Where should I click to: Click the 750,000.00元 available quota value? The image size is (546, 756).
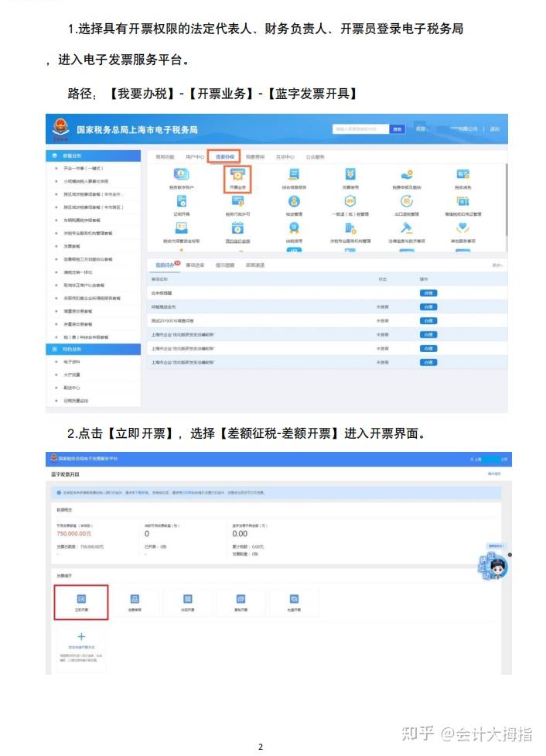click(73, 534)
